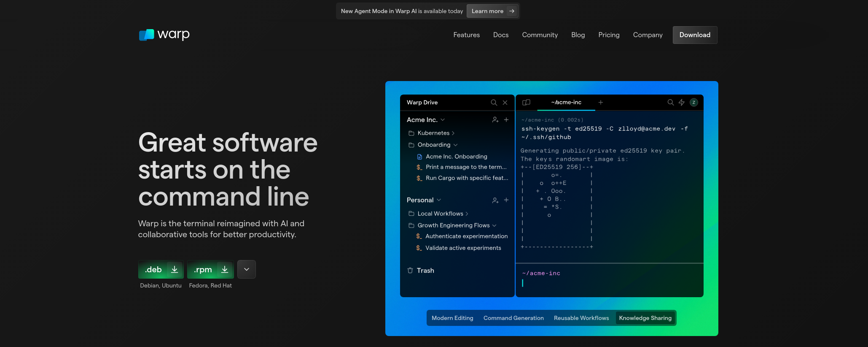868x347 pixels.
Task: Switch to the ~/acme-inc terminal tab
Action: coord(566,103)
